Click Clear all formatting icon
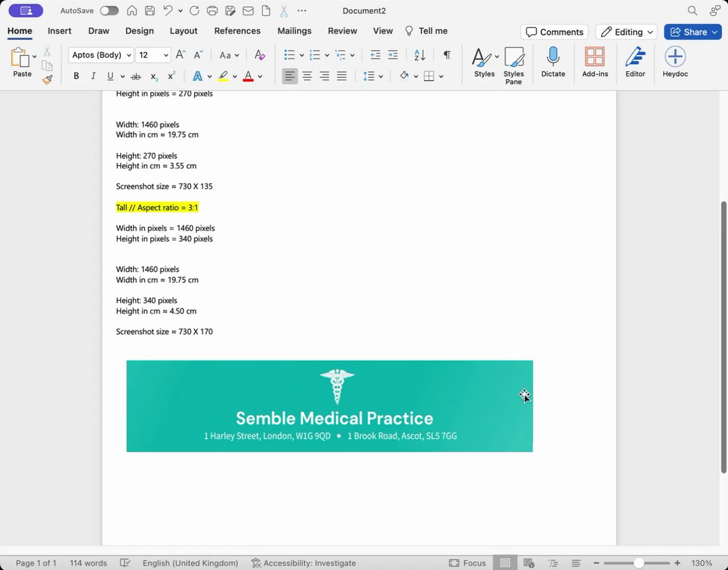Image resolution: width=728 pixels, height=570 pixels. [x=260, y=55]
